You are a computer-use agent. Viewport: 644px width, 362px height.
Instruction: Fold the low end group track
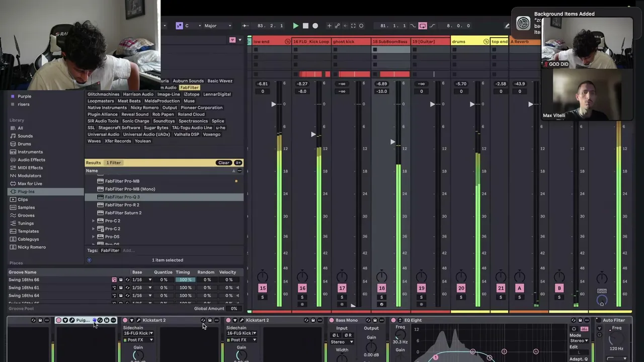click(288, 42)
